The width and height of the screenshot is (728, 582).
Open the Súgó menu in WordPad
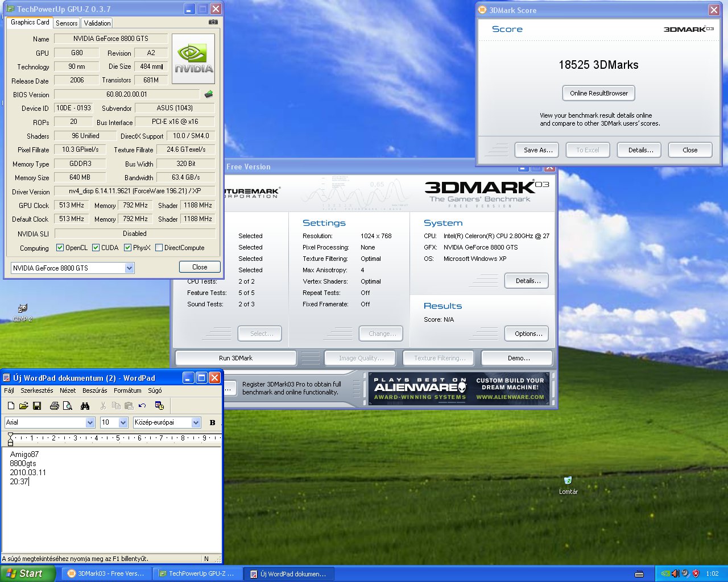point(155,390)
